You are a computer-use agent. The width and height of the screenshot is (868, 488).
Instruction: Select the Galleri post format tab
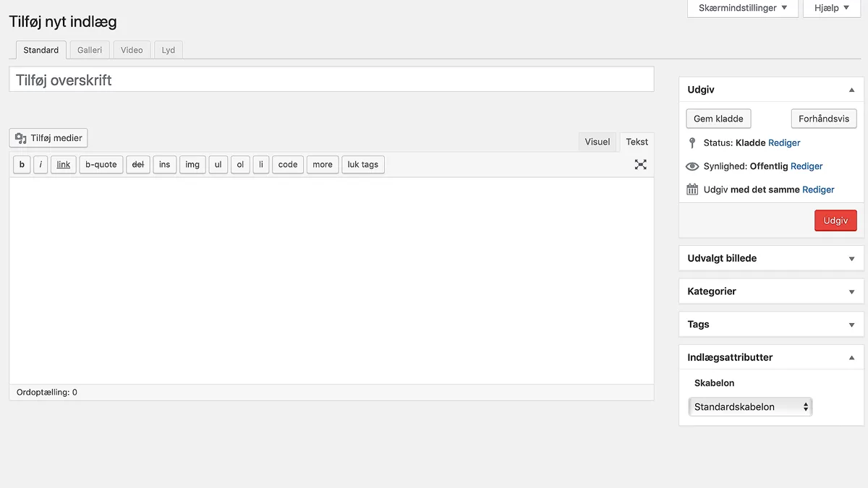click(90, 50)
